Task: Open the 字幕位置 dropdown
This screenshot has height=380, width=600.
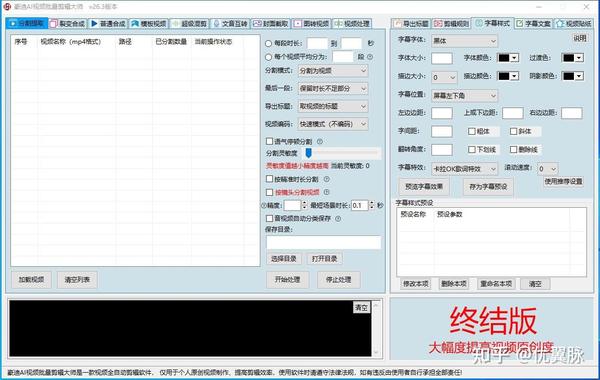Action: pyautogui.click(x=464, y=96)
